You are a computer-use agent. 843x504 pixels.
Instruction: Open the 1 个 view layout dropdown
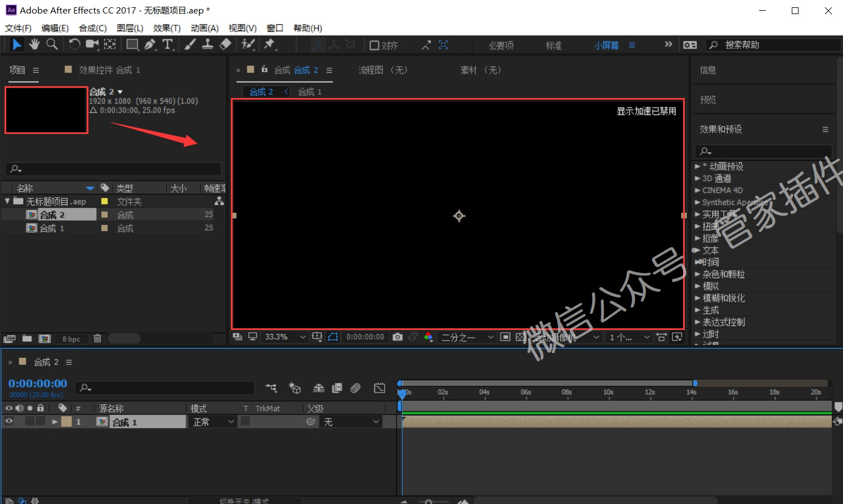[x=629, y=337]
